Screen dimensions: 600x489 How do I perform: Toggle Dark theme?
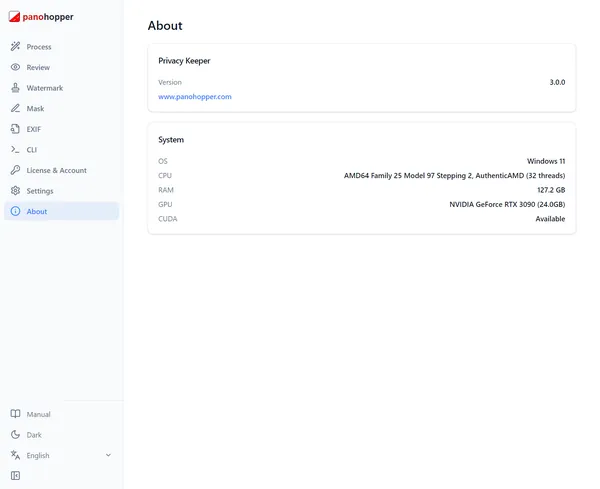(x=62, y=435)
